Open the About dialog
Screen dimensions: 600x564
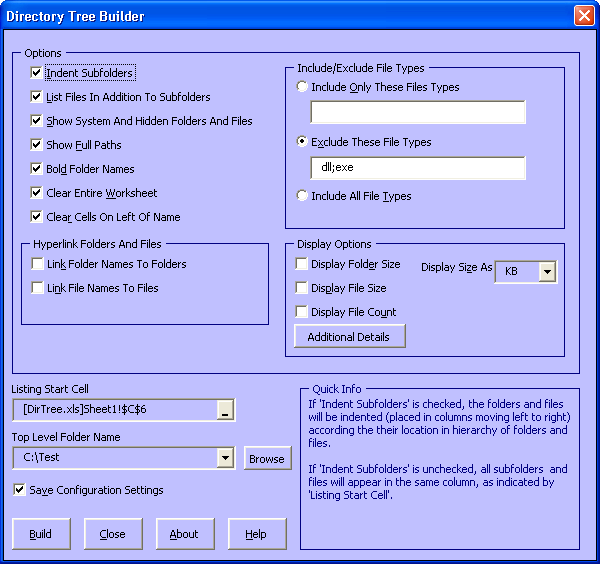tap(185, 534)
